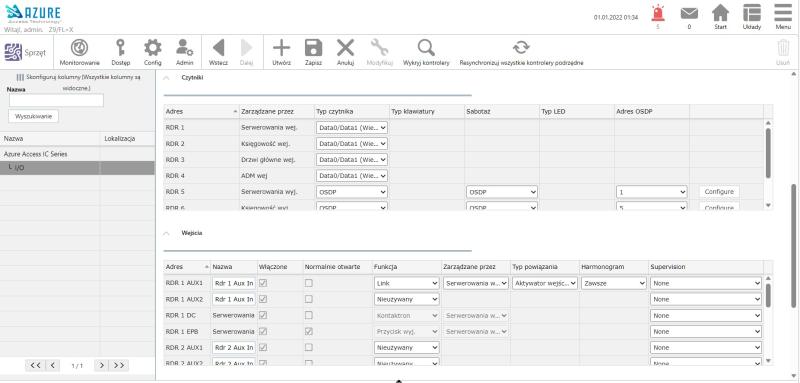Open Typ czytnika OSDP dropdown for RDR 5

[352, 192]
